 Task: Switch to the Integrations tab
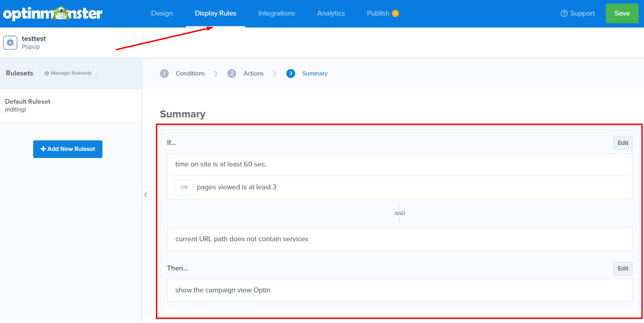coord(276,13)
